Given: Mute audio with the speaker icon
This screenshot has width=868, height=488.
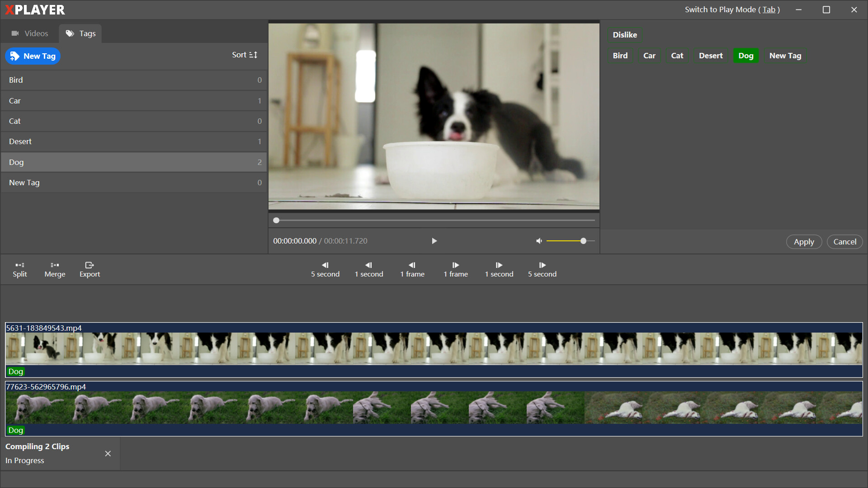Looking at the screenshot, I should coord(539,241).
